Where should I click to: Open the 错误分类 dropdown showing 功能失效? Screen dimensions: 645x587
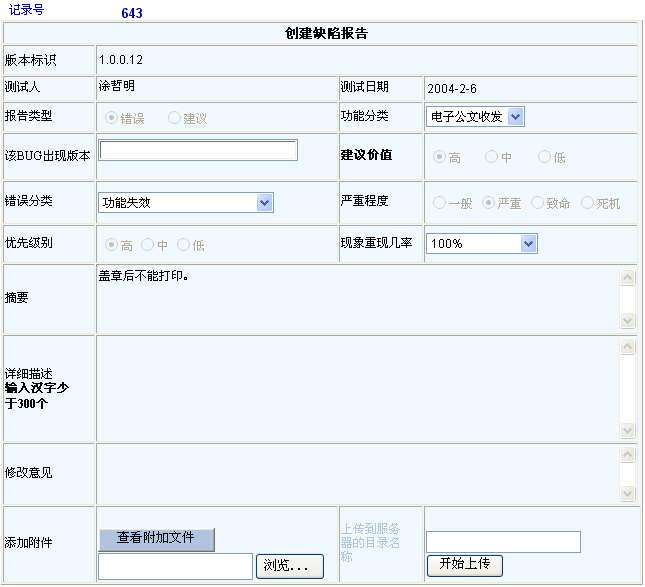tap(186, 202)
